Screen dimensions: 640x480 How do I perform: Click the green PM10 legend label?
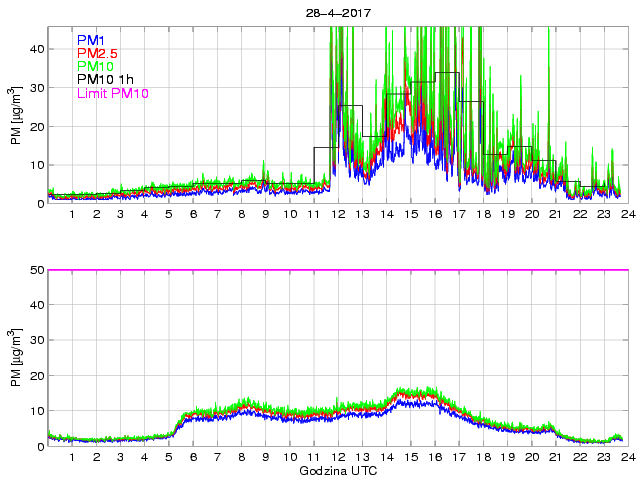click(96, 67)
